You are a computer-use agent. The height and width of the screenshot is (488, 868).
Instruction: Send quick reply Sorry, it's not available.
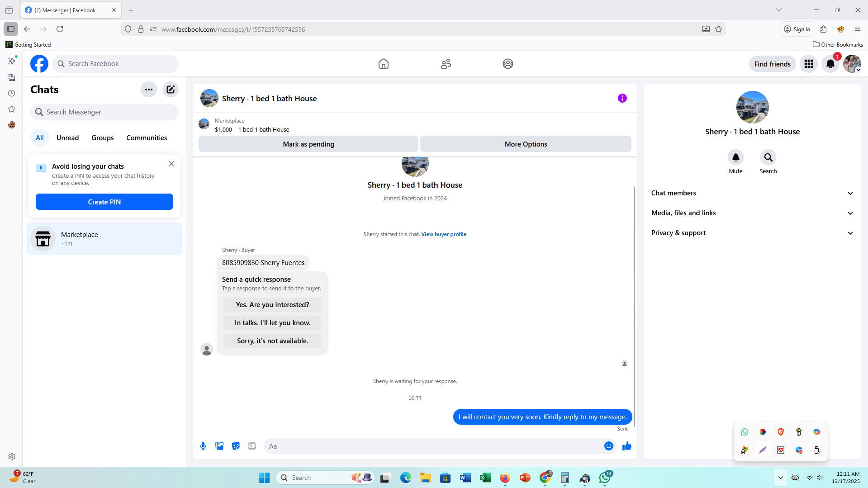click(272, 341)
